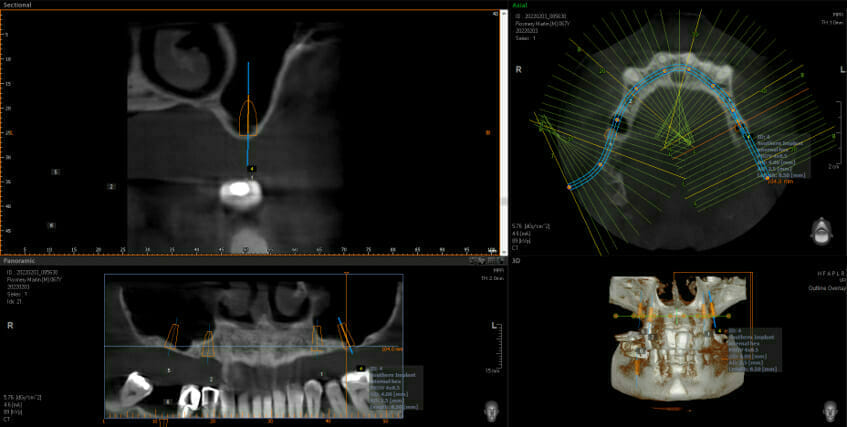Click the orange endpoint handle of the arch curve
This screenshot has height=427, width=847.
click(x=569, y=187)
